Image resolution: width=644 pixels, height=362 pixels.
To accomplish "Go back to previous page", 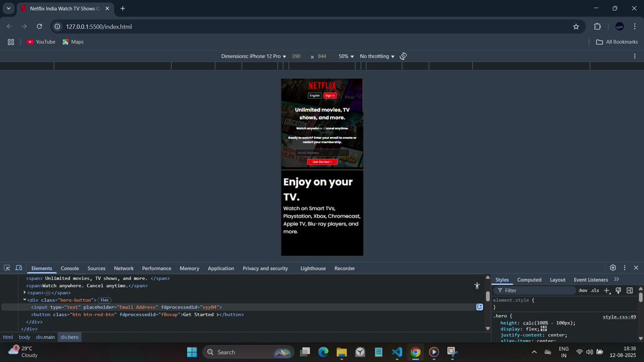I will (x=9, y=26).
